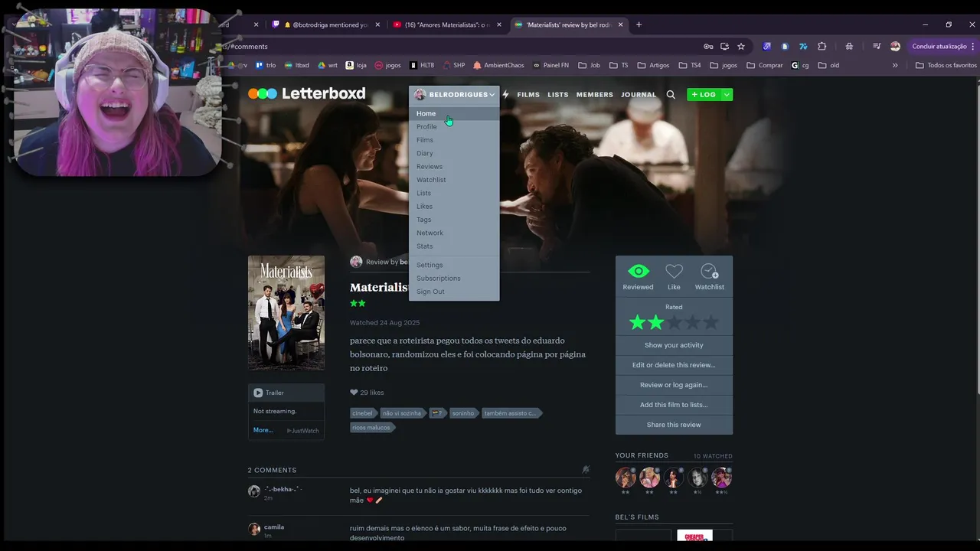Open the Todos os favoritos folder
The height and width of the screenshot is (551, 980).
click(x=946, y=65)
